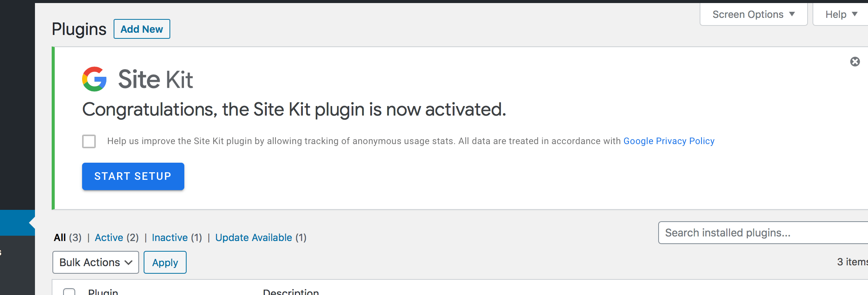The width and height of the screenshot is (868, 295).
Task: Click the Plugin column header
Action: click(103, 292)
